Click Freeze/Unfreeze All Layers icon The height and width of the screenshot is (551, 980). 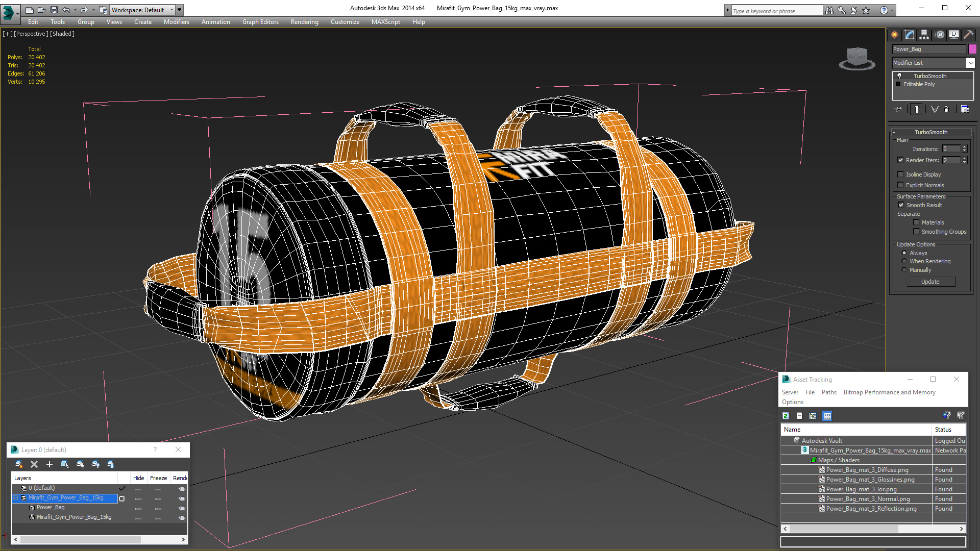[111, 464]
